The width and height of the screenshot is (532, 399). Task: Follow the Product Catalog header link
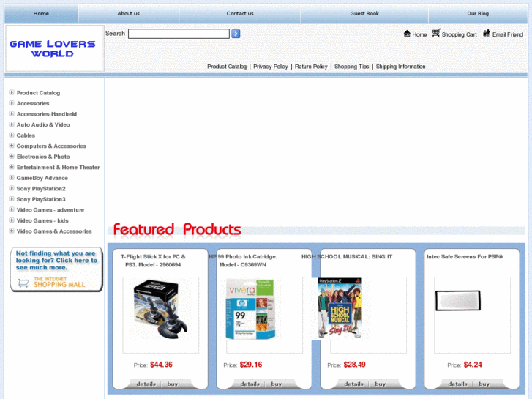pos(227,67)
